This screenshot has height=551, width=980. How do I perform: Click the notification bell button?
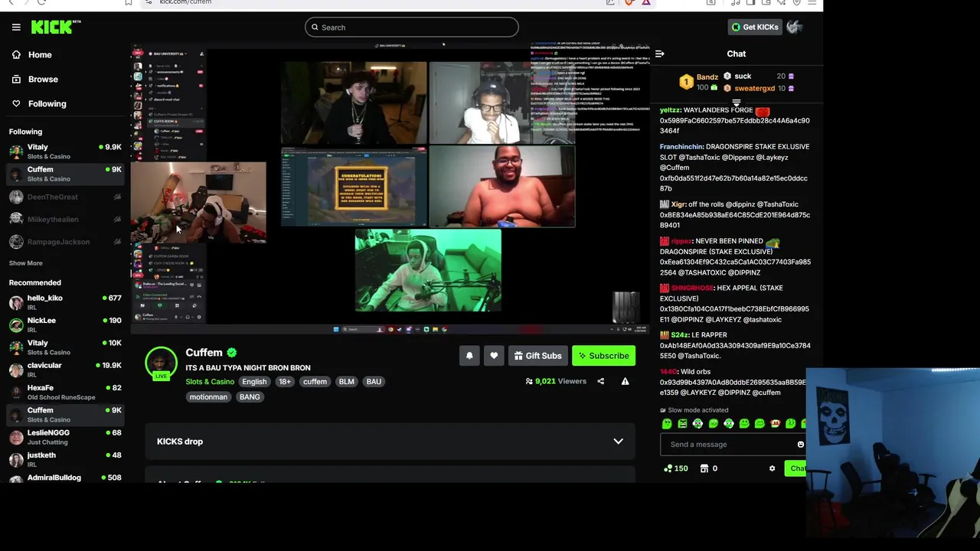469,356
